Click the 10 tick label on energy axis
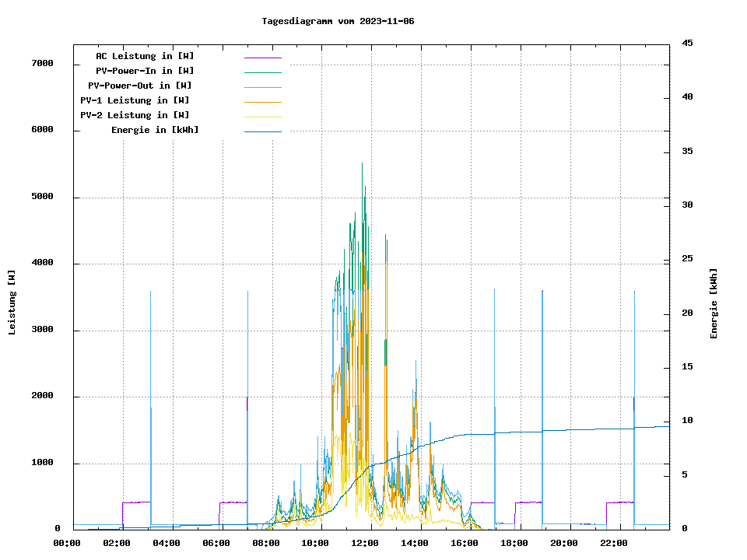Viewport: 747px width, 560px height. (687, 421)
